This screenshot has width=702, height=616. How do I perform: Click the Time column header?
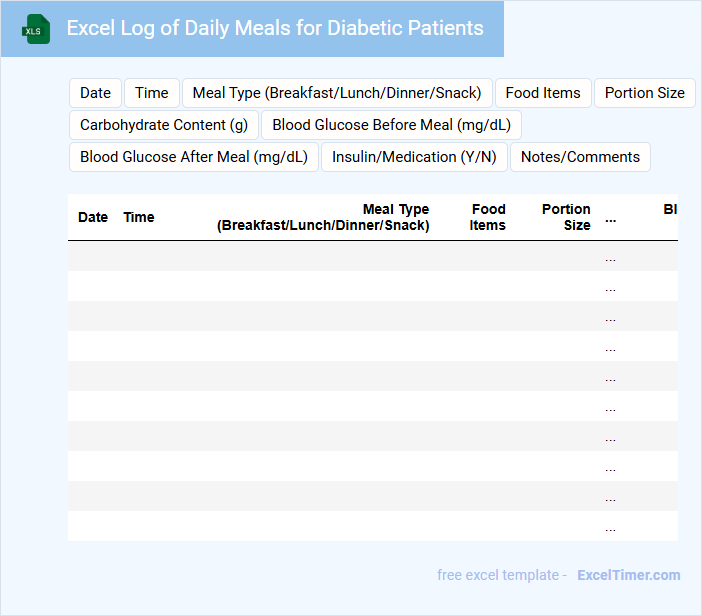click(139, 217)
